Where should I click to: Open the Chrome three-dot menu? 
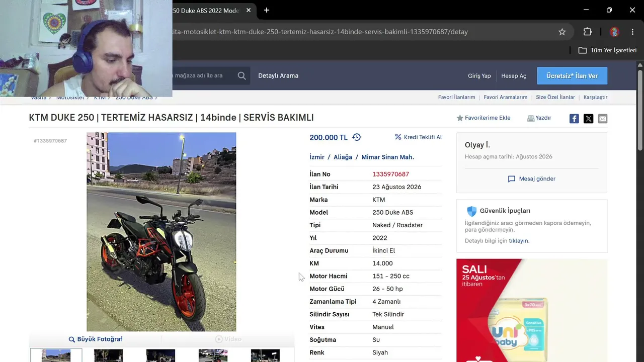point(632,32)
